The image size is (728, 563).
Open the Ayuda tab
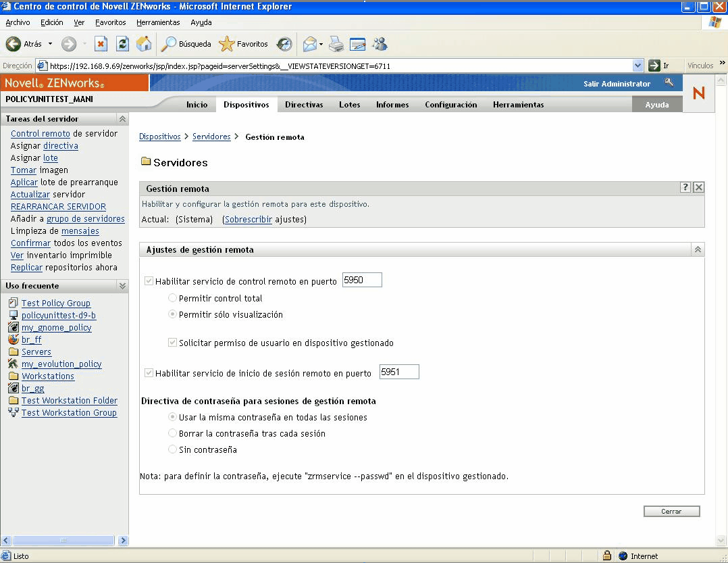click(x=657, y=105)
